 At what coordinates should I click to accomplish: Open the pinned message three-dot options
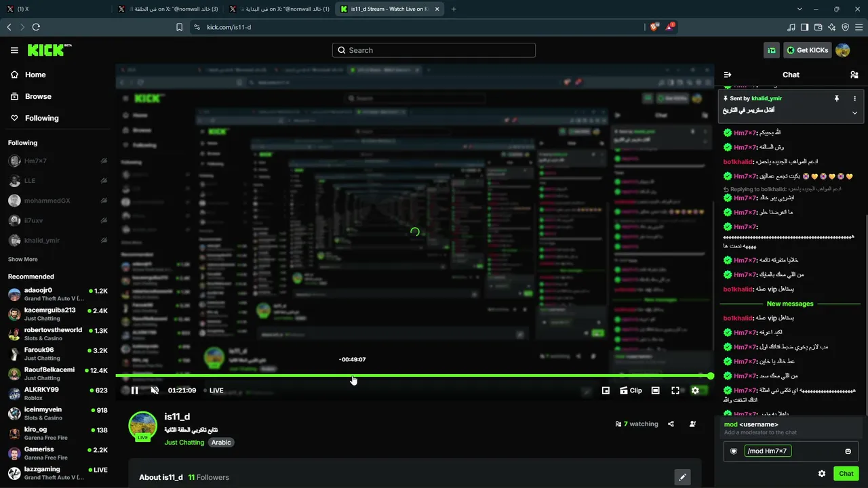(854, 98)
